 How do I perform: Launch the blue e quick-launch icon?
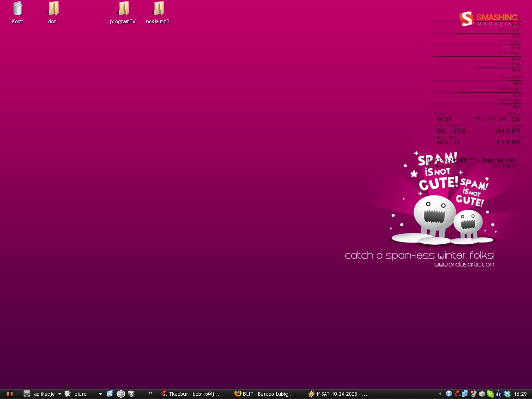coord(109,394)
